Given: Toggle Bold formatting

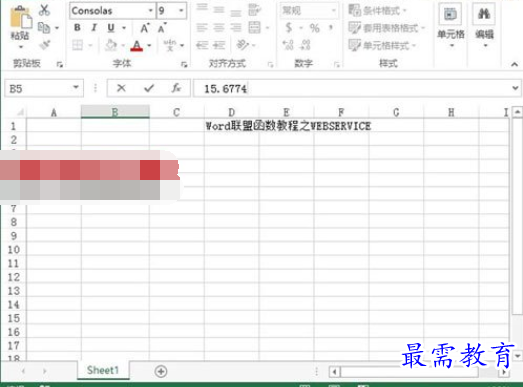Looking at the screenshot, I should click(77, 28).
